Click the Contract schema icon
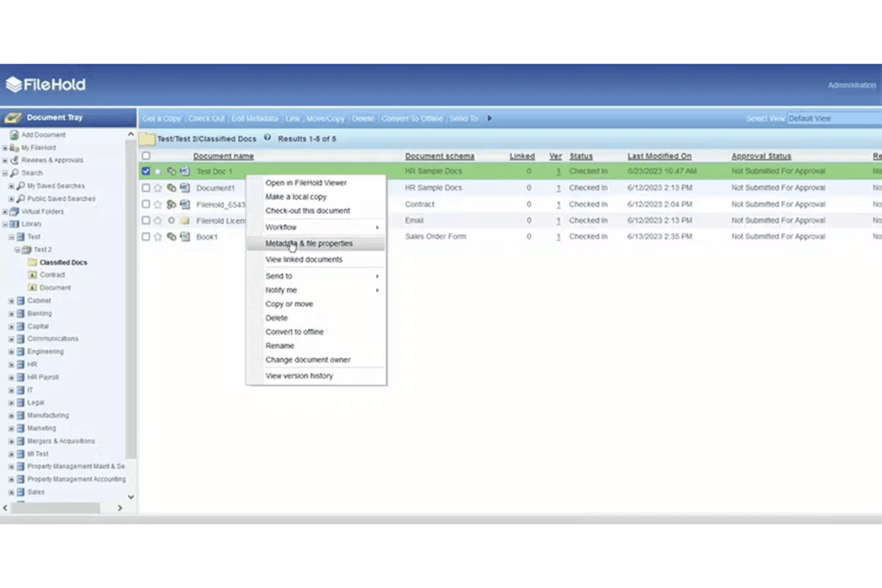882x588 pixels. [x=33, y=275]
